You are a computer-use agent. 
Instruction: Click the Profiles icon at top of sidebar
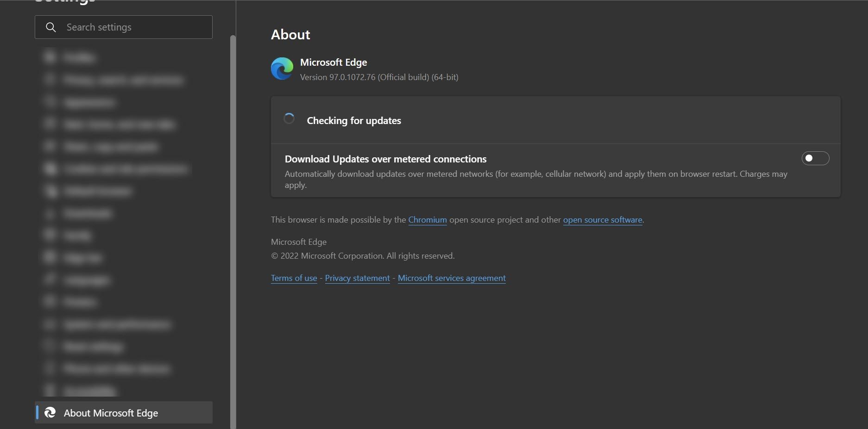click(x=50, y=56)
